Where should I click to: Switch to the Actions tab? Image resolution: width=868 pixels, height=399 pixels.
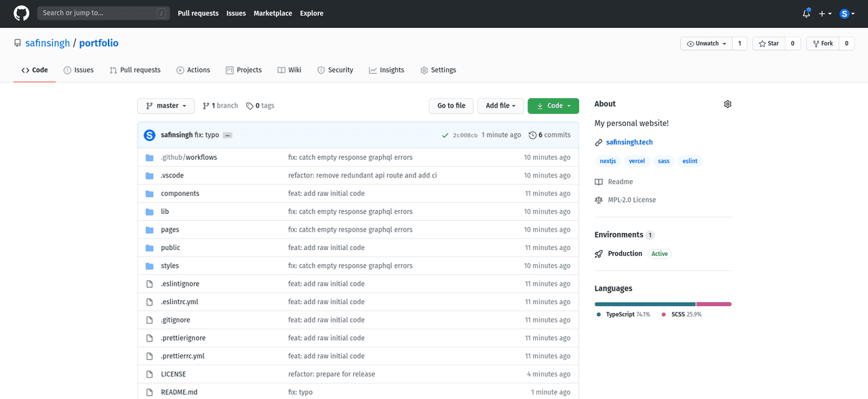click(x=193, y=70)
